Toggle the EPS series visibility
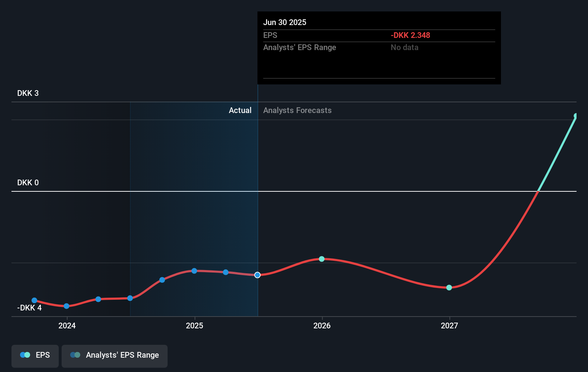Screen dimensions: 588x372 [35, 356]
